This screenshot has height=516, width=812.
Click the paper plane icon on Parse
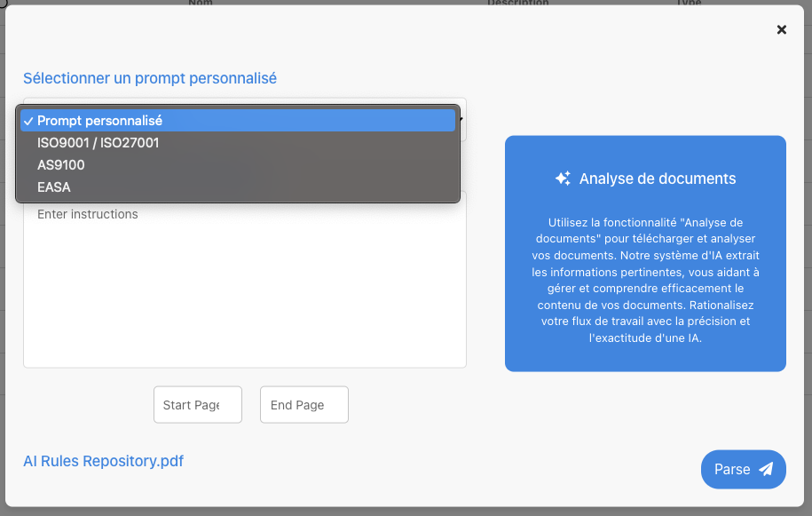point(766,469)
